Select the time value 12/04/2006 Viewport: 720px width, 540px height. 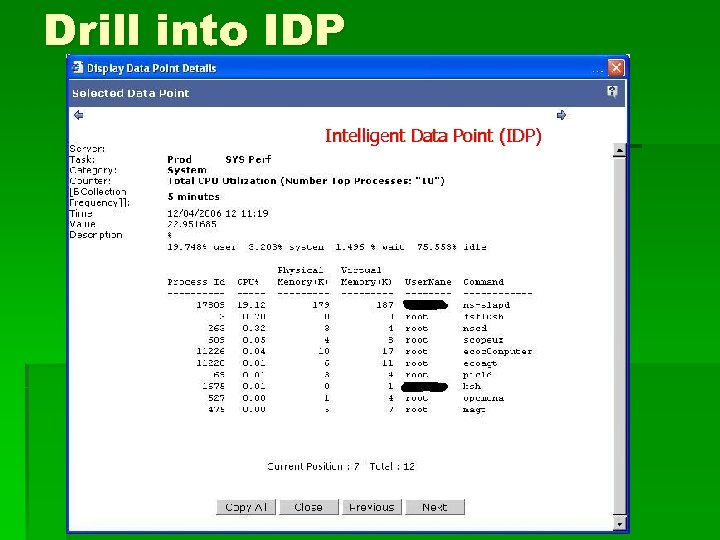[x=218, y=214]
